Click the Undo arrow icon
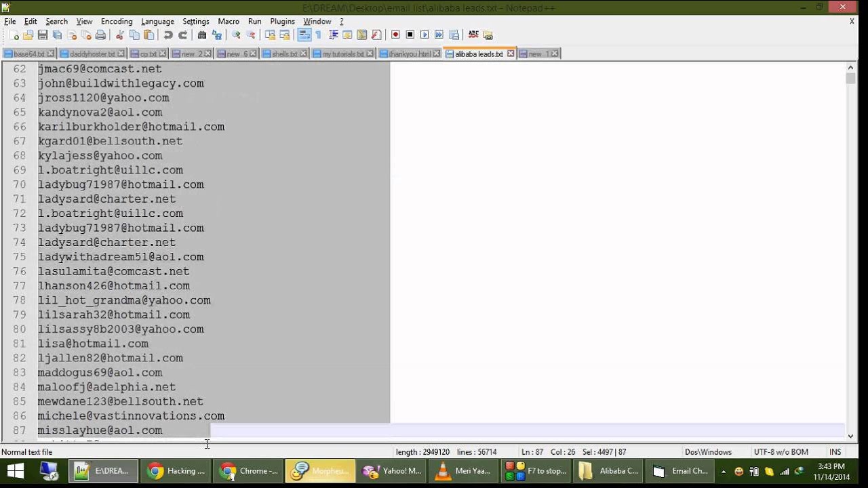Screen dimensions: 868x488 pos(168,35)
